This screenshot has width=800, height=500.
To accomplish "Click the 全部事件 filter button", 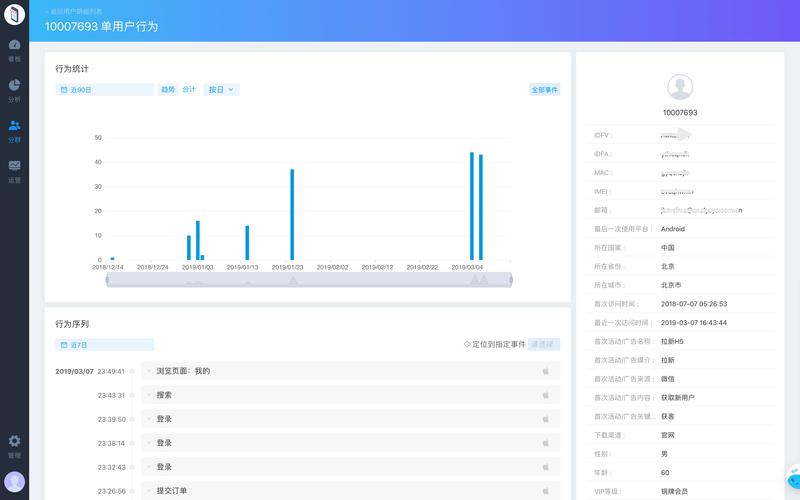I will click(x=544, y=90).
